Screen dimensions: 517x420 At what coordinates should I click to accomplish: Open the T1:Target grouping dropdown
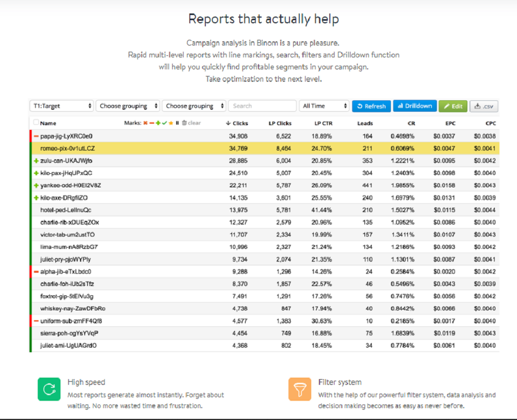coord(61,106)
